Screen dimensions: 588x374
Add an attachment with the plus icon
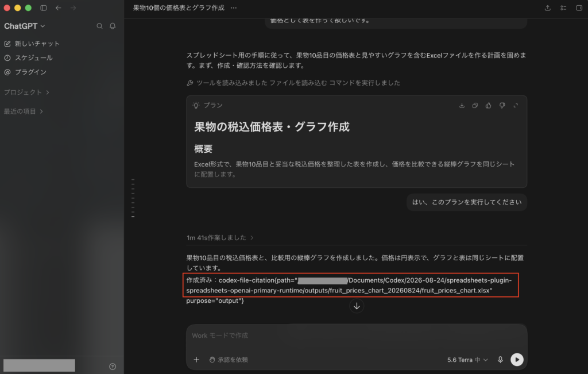pyautogui.click(x=196, y=360)
